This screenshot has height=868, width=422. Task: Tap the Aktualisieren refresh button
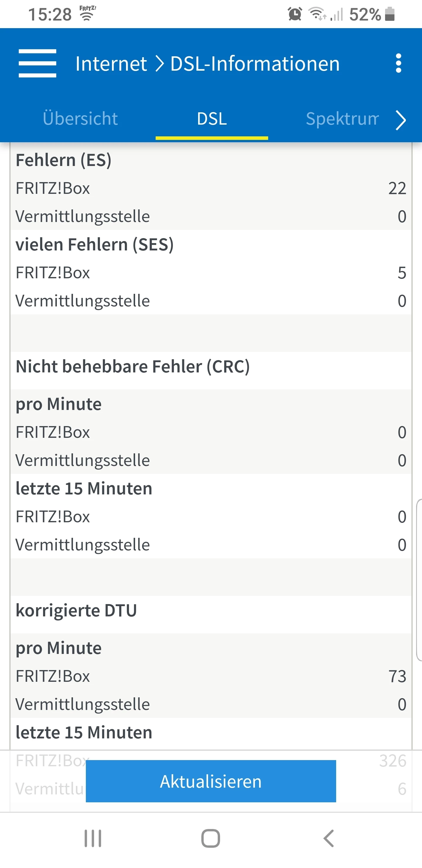(211, 781)
